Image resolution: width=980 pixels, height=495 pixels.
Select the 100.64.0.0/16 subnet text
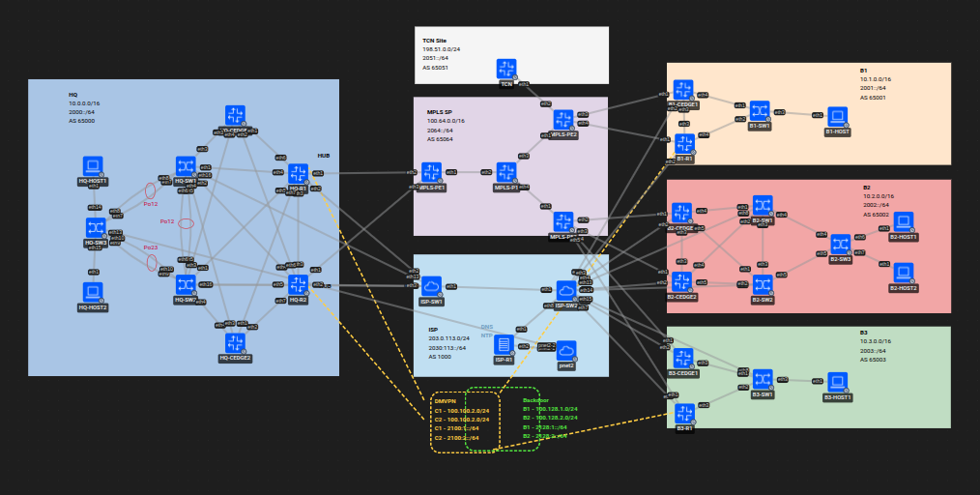point(446,121)
